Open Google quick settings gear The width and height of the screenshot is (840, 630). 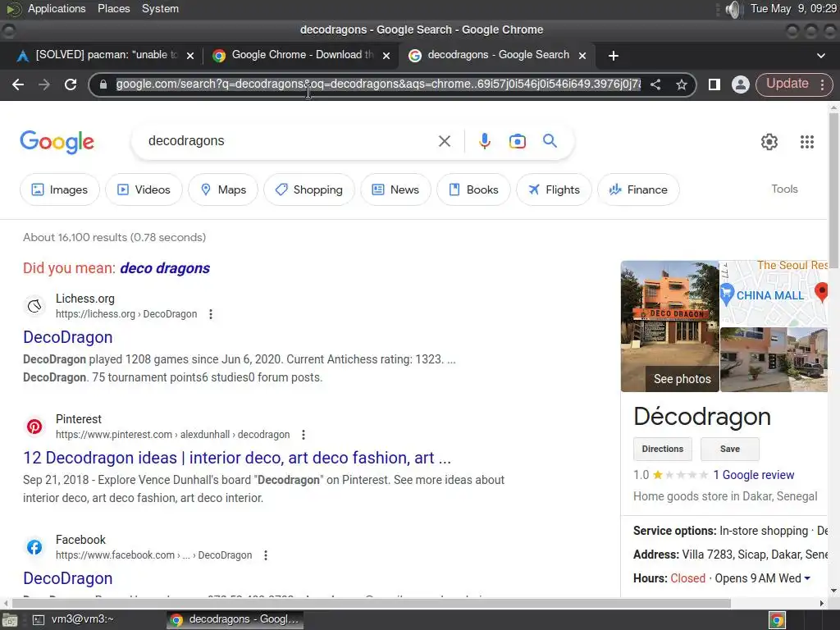tap(769, 141)
